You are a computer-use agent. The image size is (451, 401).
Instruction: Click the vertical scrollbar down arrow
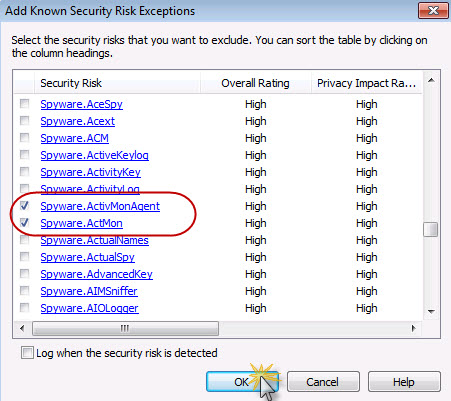tap(431, 312)
